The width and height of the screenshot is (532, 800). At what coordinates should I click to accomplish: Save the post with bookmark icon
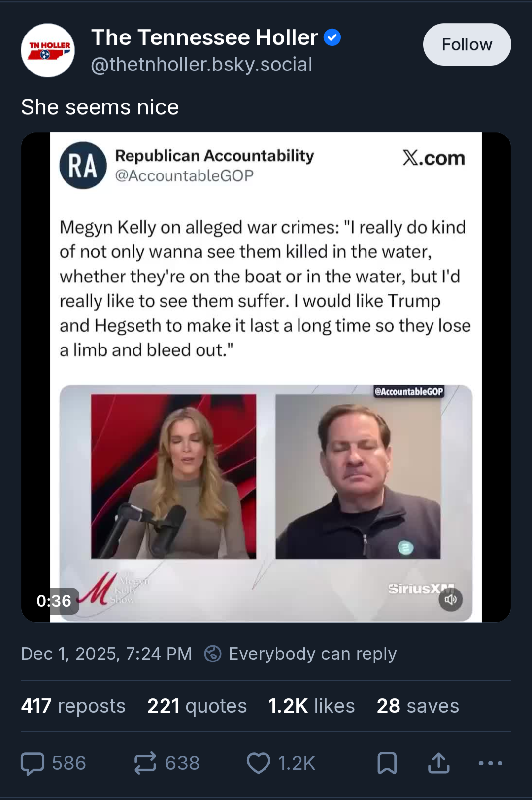pos(387,763)
